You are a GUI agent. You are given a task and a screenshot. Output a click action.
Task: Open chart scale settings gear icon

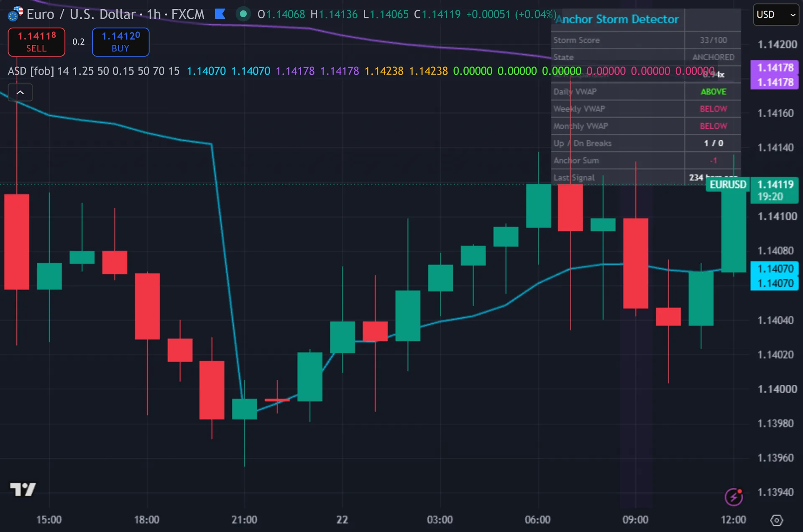[x=776, y=520]
